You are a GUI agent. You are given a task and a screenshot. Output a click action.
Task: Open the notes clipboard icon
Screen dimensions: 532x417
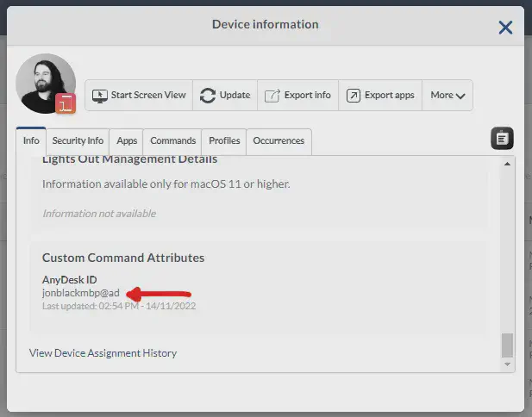(503, 138)
